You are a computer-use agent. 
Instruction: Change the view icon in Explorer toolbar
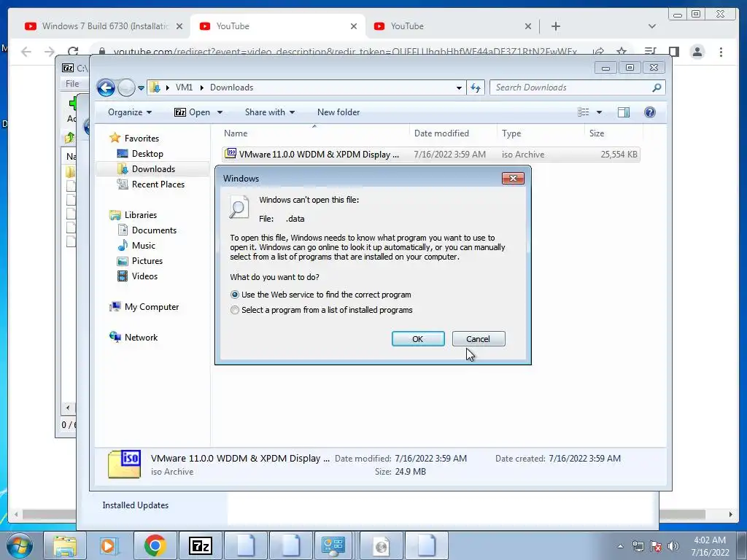coord(583,112)
